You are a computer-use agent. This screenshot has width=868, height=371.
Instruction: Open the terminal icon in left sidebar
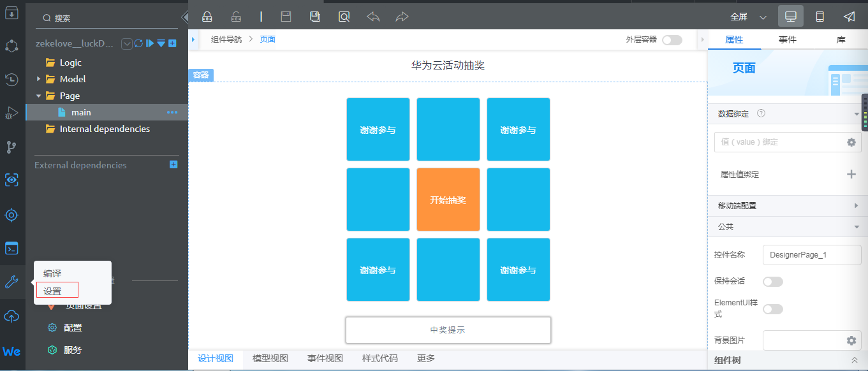coord(11,248)
